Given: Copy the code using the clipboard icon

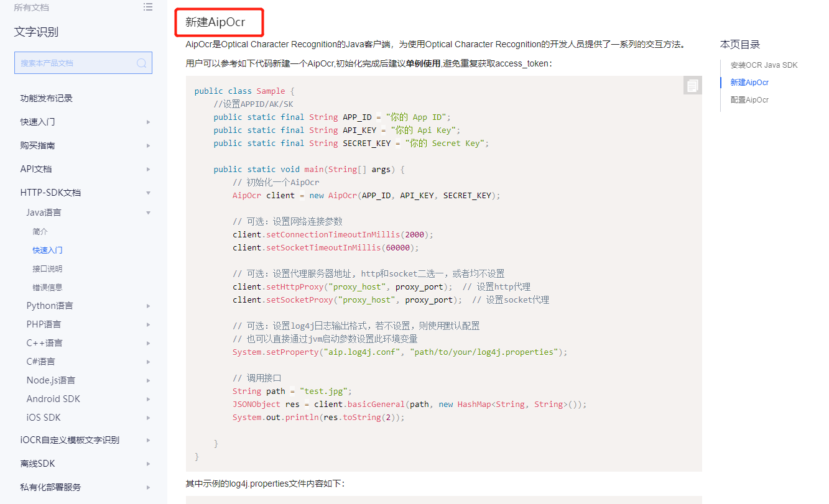Looking at the screenshot, I should pyautogui.click(x=692, y=85).
